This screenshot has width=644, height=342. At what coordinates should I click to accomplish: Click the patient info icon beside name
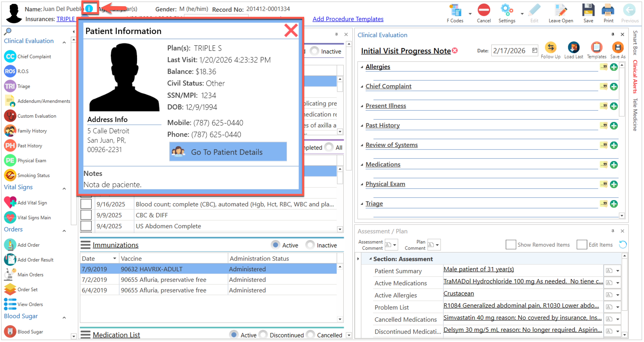click(89, 9)
